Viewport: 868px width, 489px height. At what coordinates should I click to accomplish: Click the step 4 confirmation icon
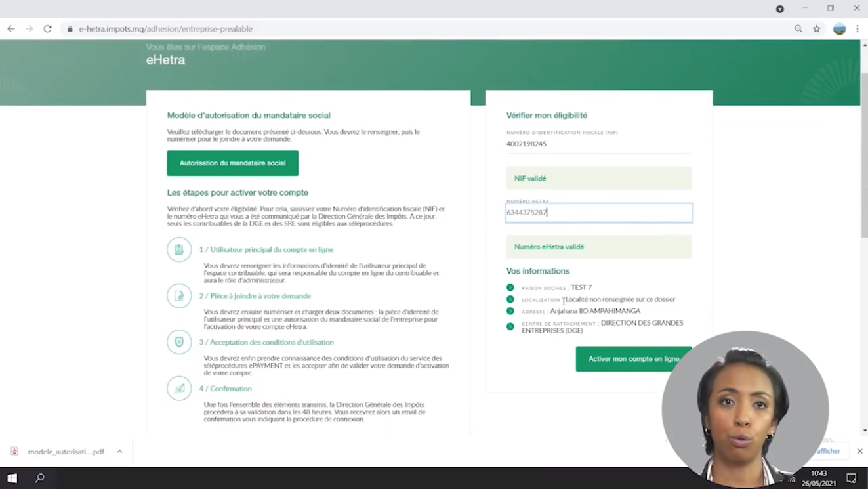(179, 389)
